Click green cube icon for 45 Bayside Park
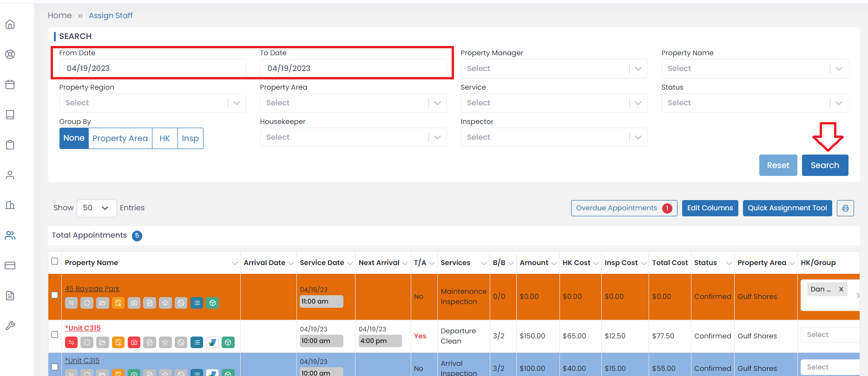 (x=212, y=303)
